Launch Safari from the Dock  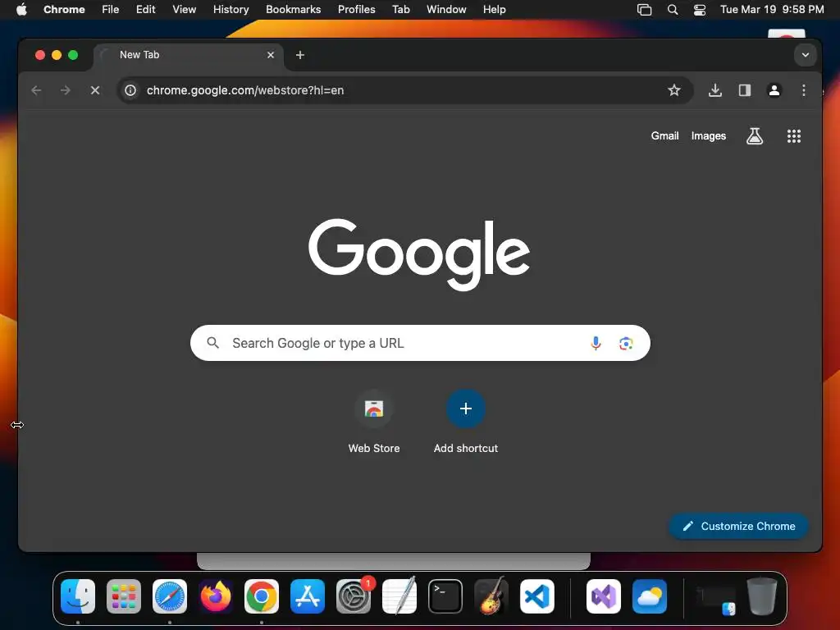pos(170,596)
